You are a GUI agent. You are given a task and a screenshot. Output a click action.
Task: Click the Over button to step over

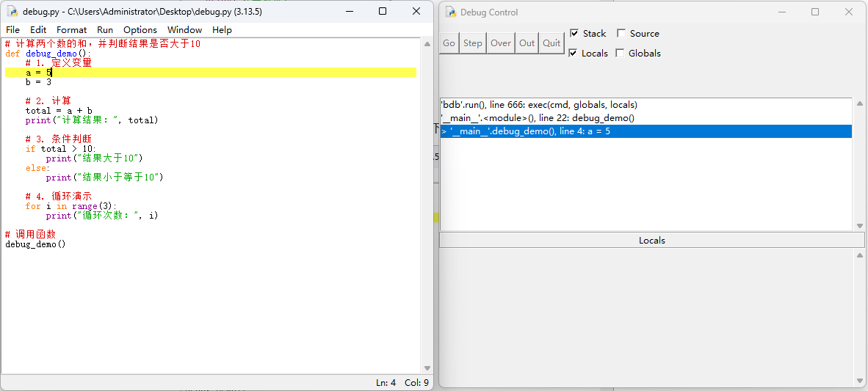[x=501, y=43]
